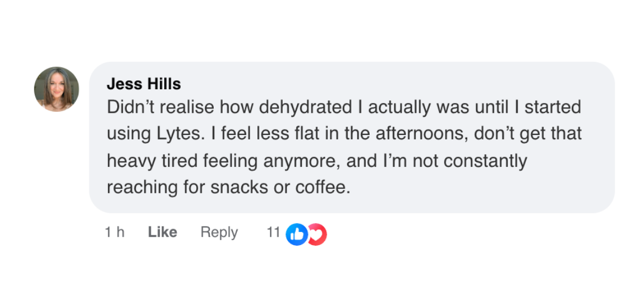Image resolution: width=644 pixels, height=293 pixels.
Task: Click Jess Hills' profile picture
Action: coord(56,89)
